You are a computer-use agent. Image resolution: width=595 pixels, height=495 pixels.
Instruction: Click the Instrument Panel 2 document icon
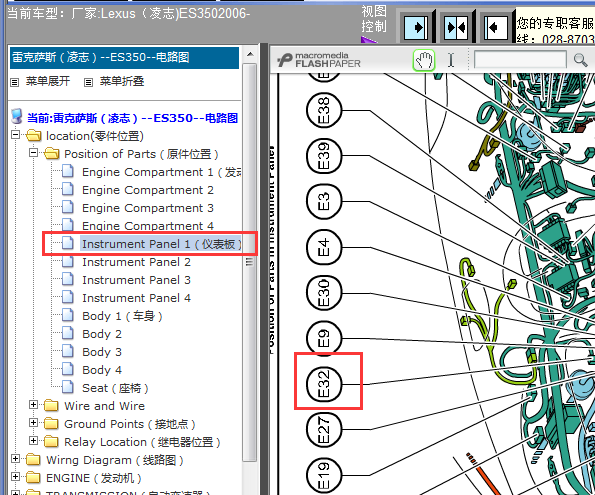coord(68,261)
